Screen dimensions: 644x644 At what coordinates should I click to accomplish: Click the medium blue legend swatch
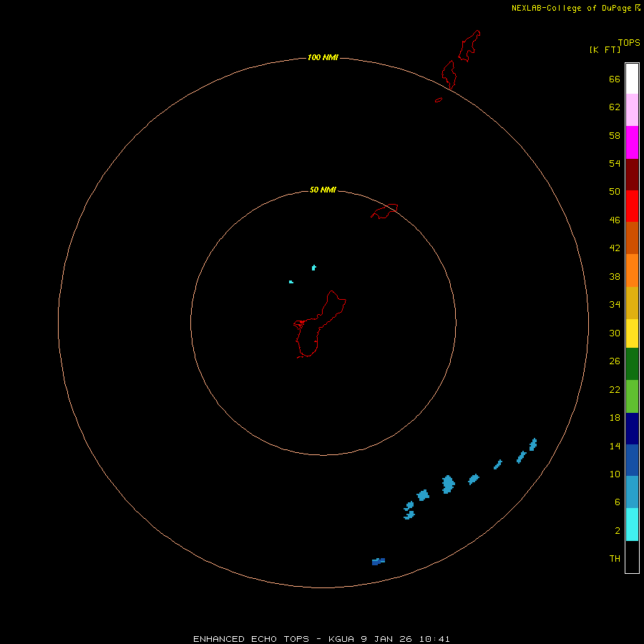pos(632,460)
